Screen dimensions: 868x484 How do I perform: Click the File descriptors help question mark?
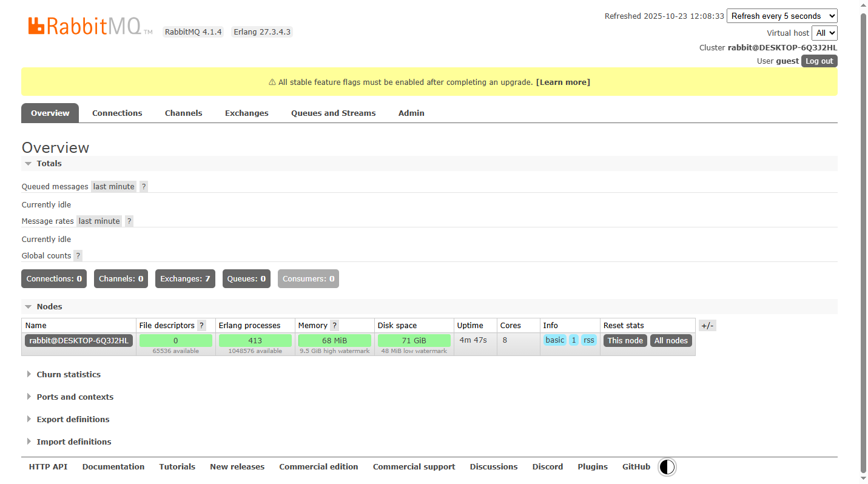coord(201,326)
